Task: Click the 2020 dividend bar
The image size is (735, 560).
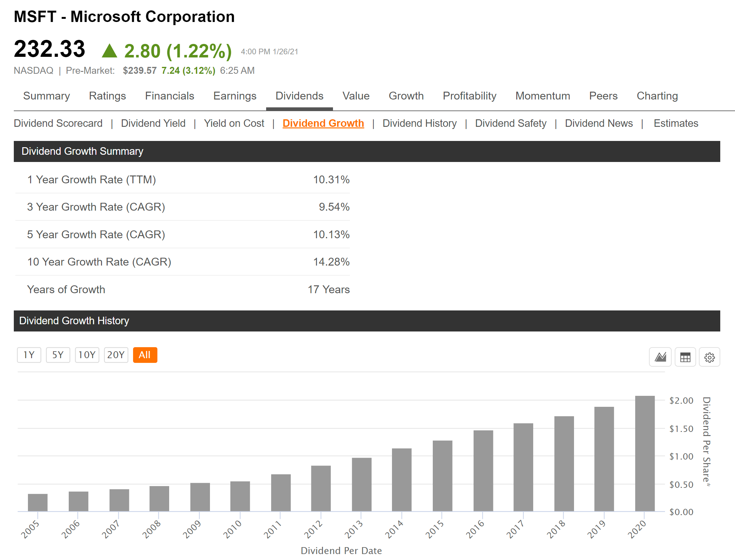Action: (x=645, y=453)
